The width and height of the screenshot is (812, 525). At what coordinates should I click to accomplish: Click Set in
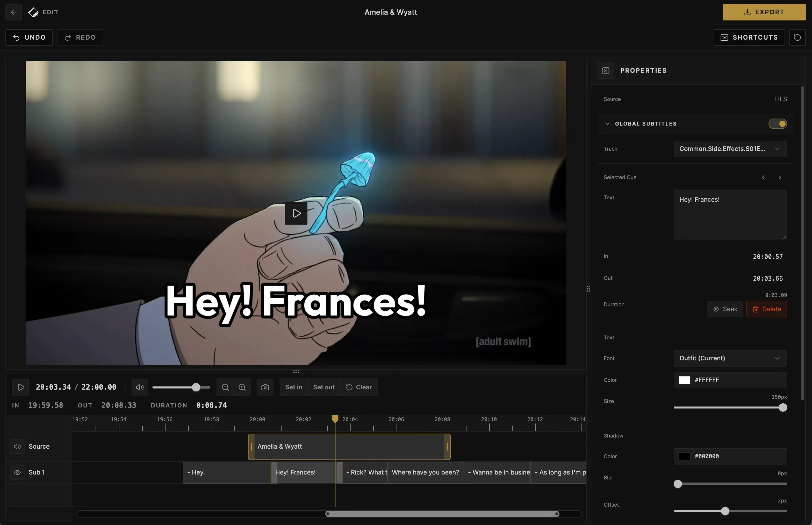[294, 387]
